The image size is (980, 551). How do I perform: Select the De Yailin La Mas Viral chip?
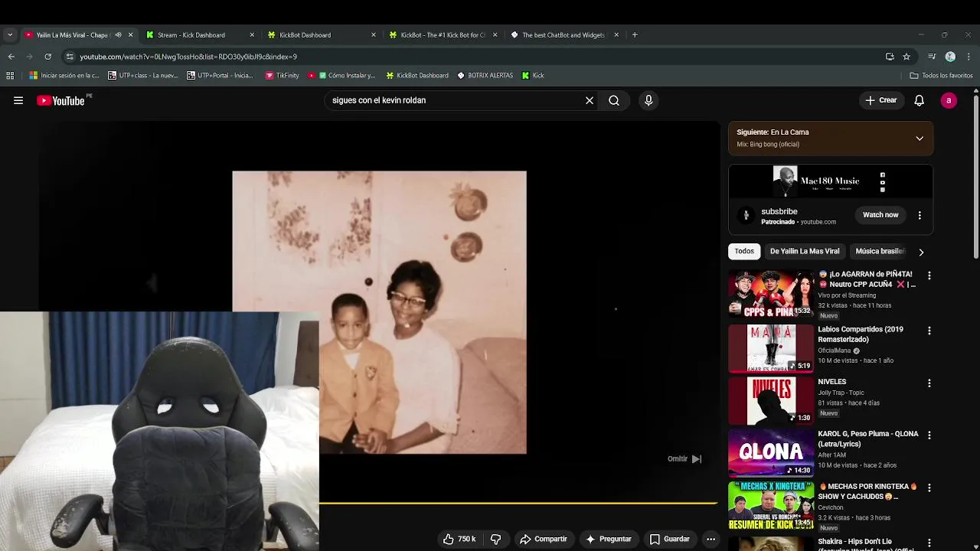point(805,251)
